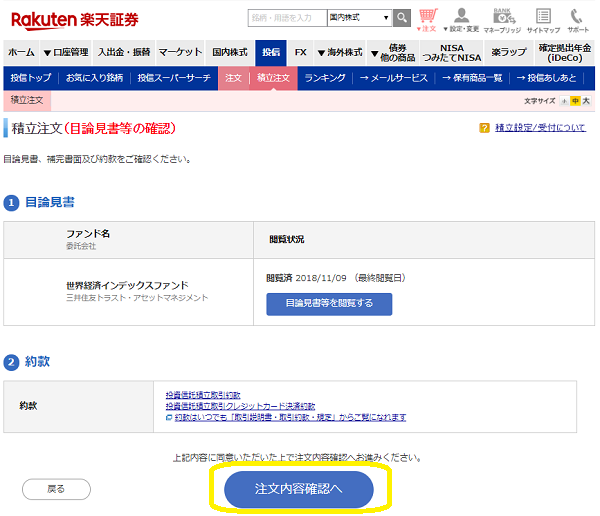Set font size to 小
Viewport: 600px width, 516px height.
564,101
